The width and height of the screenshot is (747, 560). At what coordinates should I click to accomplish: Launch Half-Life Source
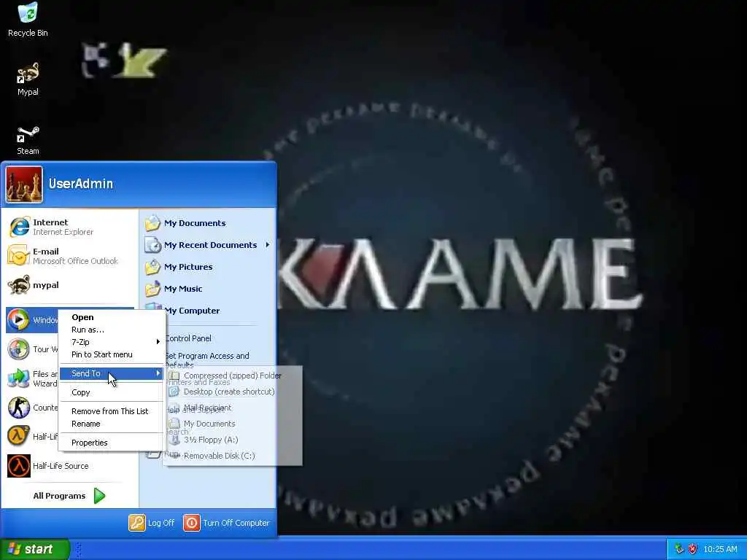coord(69,466)
